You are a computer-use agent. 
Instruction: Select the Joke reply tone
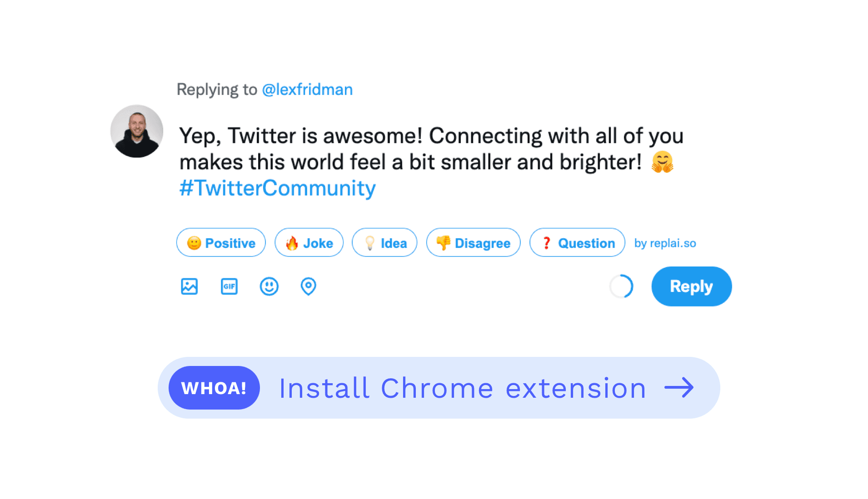[309, 243]
